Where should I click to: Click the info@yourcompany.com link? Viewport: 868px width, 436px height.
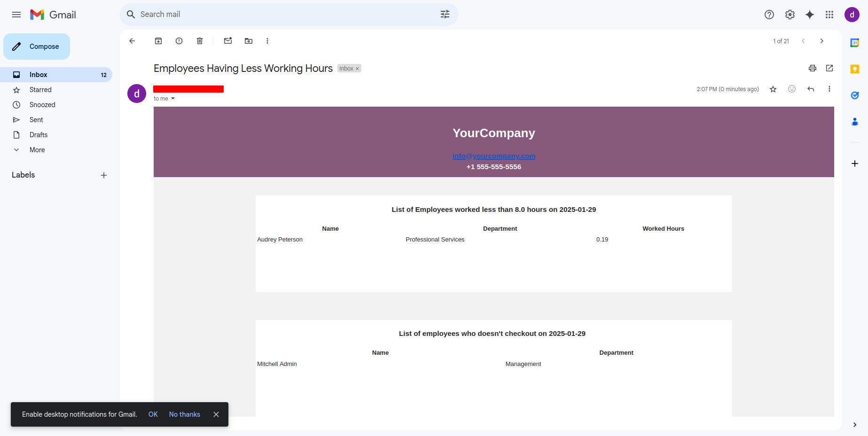click(494, 156)
